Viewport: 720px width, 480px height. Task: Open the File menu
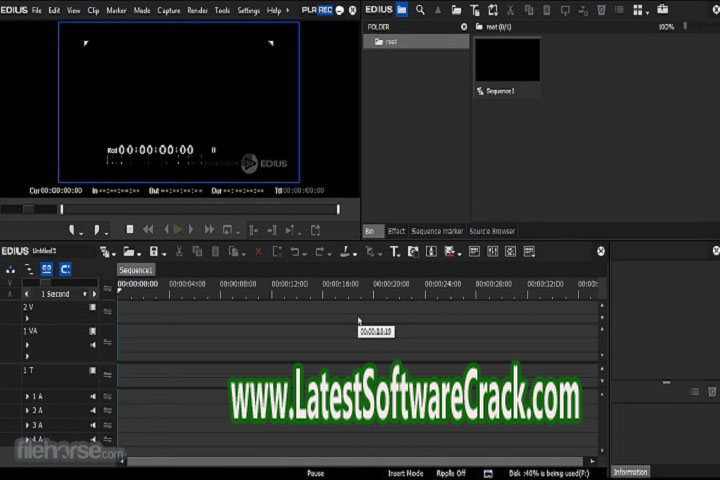coord(36,10)
